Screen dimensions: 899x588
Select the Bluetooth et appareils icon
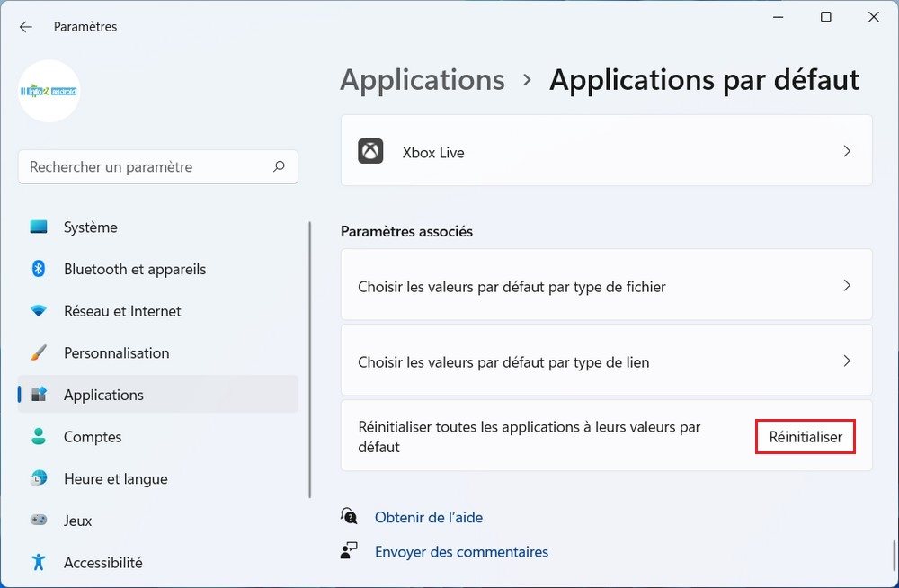pyautogui.click(x=39, y=269)
